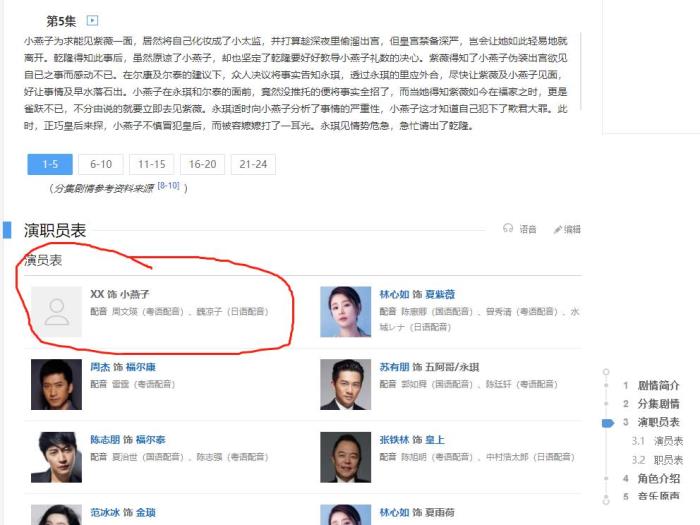
Task: Jump to 剧情简介 in the side navigation
Action: pos(658,385)
